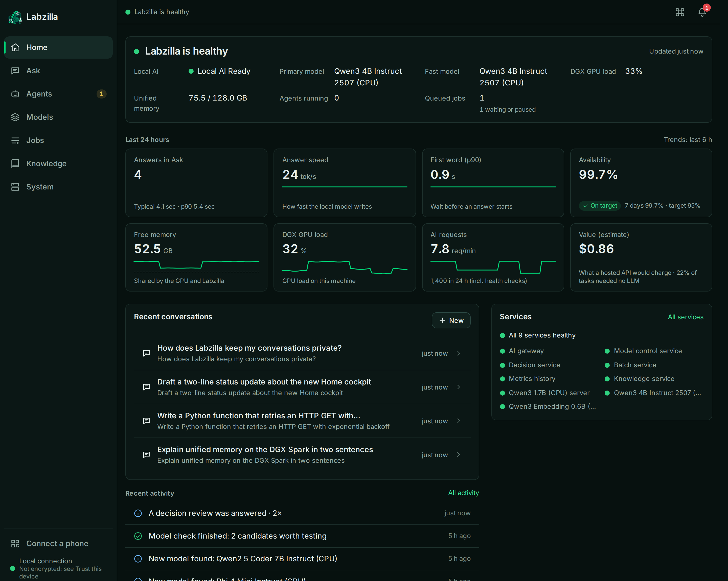This screenshot has width=728, height=581.
Task: Click the Labzilla dinosaur logo
Action: coord(15,17)
